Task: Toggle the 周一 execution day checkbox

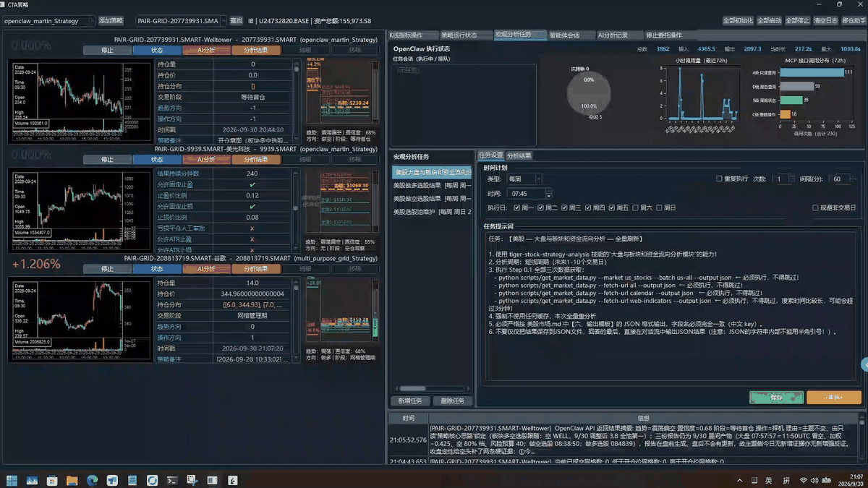Action: click(x=516, y=208)
